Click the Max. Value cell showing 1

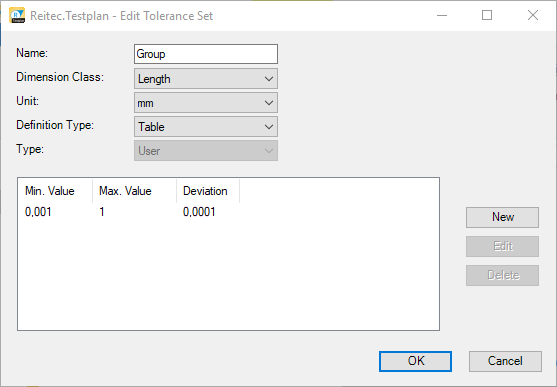[x=102, y=212]
